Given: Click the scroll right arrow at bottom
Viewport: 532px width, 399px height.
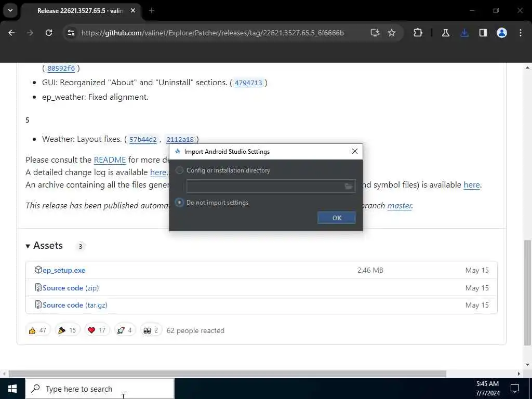Looking at the screenshot, I should [x=518, y=374].
